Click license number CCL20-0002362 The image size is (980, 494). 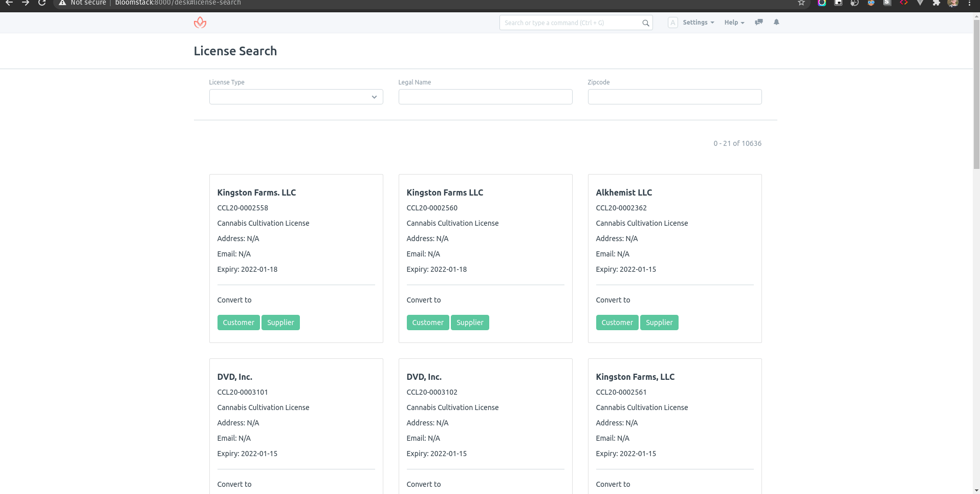pos(621,208)
